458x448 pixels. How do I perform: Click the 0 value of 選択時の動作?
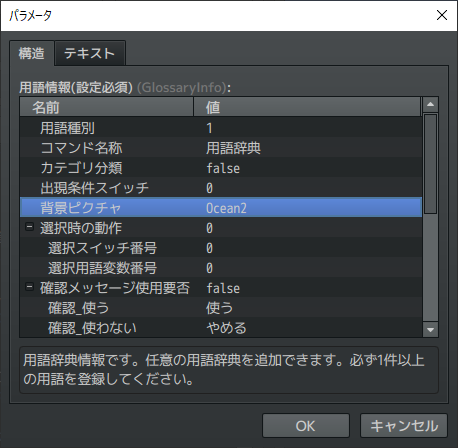point(209,228)
